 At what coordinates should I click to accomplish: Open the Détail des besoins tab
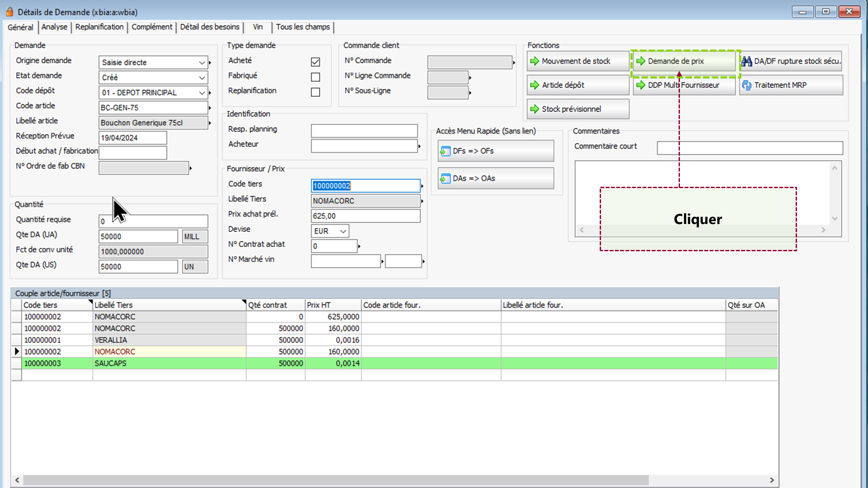point(210,27)
